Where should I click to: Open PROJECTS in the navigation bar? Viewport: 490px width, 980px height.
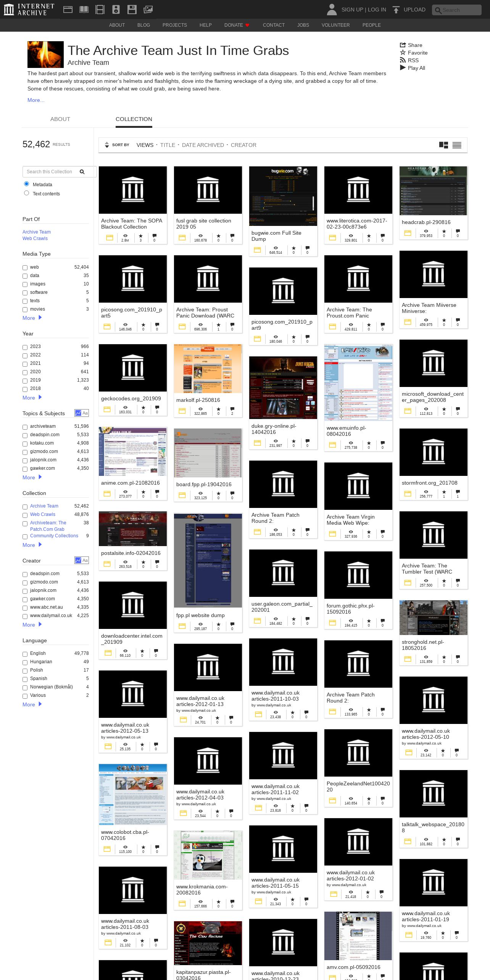point(175,25)
